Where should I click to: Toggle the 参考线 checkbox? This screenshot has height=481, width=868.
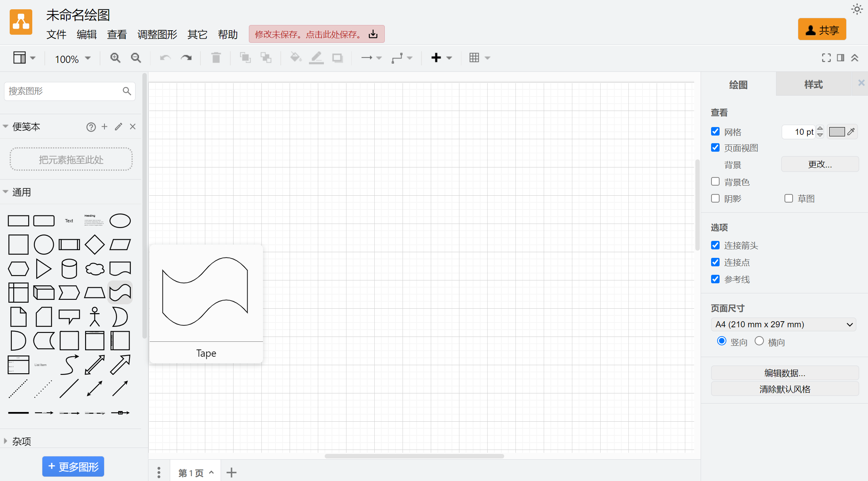point(716,279)
